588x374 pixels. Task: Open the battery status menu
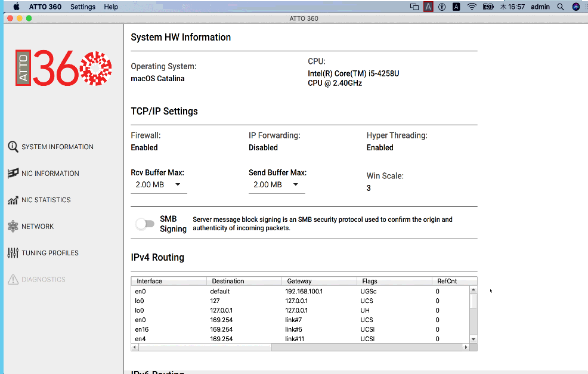tap(488, 7)
